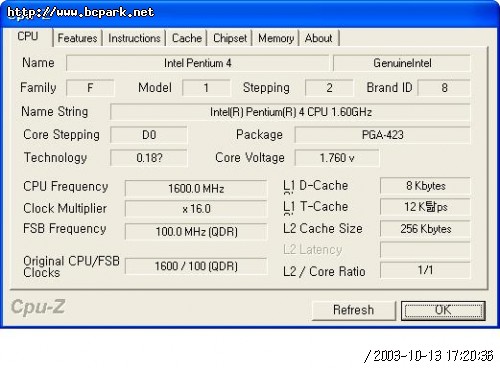Show the About tab

(x=319, y=38)
